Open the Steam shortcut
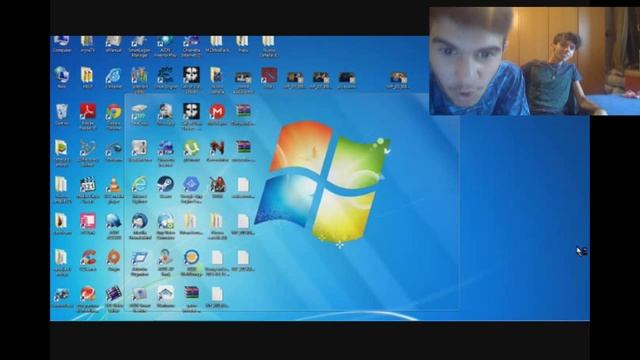Screen dimensions: 640x360 click(x=165, y=187)
